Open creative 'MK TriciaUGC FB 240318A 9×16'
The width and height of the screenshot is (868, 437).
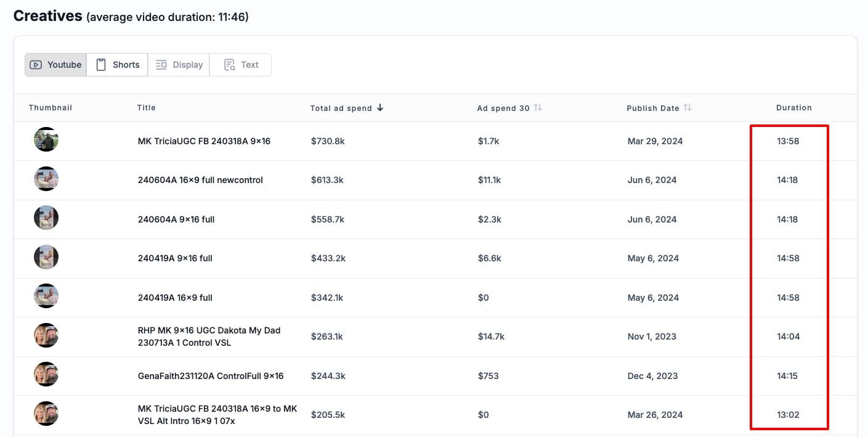tap(204, 141)
